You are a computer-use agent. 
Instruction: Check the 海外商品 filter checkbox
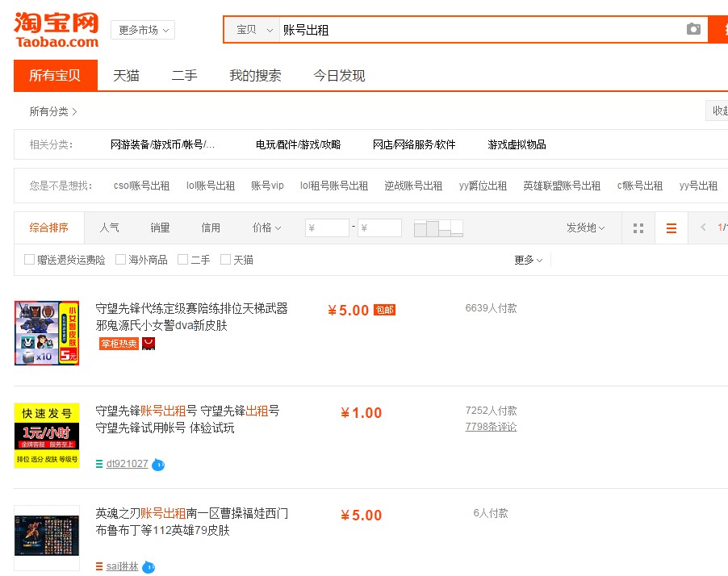[x=121, y=260]
